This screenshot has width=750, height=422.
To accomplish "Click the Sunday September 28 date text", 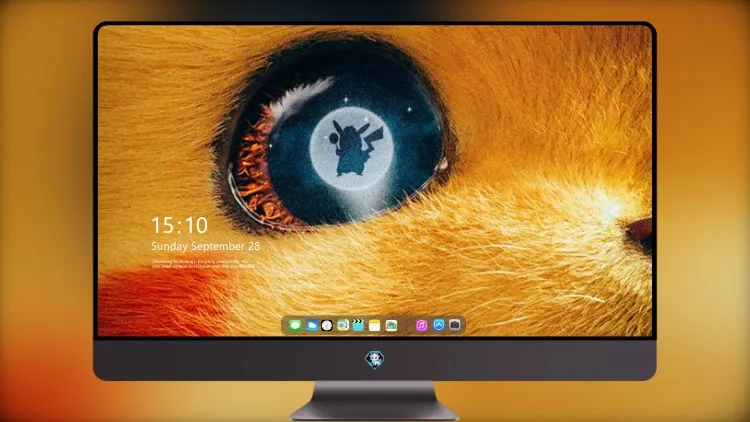I will pyautogui.click(x=206, y=246).
